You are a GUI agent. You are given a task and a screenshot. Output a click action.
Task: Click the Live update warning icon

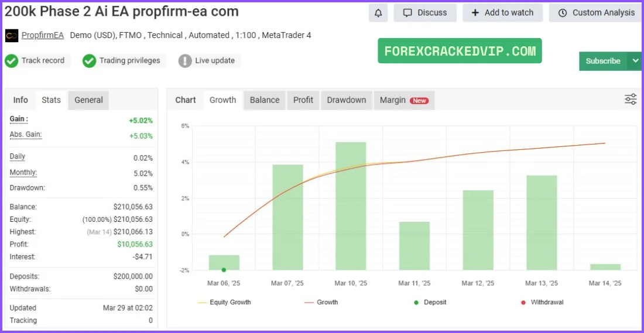pos(185,61)
